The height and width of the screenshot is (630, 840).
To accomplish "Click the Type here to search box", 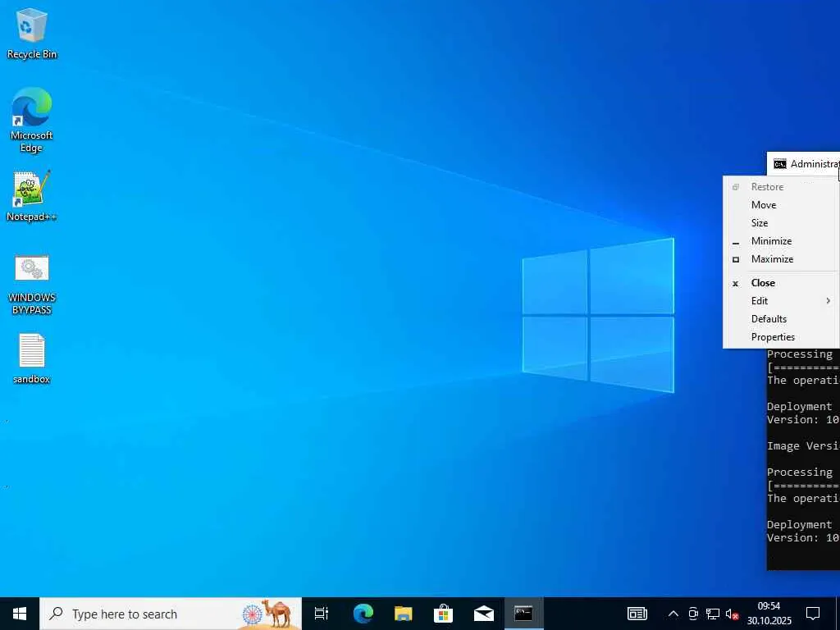I will pyautogui.click(x=171, y=614).
